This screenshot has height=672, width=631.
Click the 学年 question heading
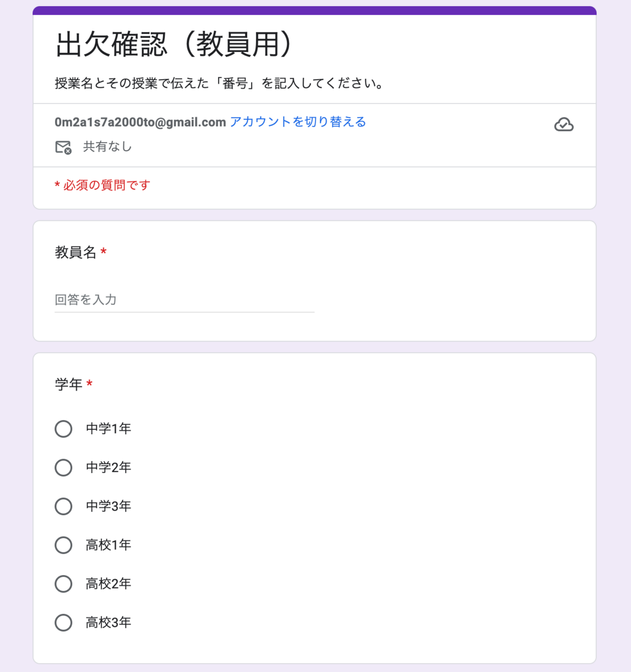(x=68, y=384)
